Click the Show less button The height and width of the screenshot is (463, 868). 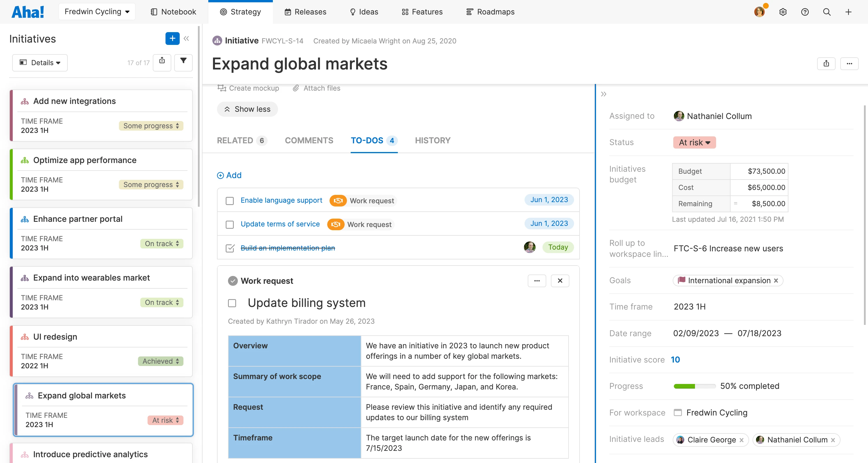coord(247,109)
